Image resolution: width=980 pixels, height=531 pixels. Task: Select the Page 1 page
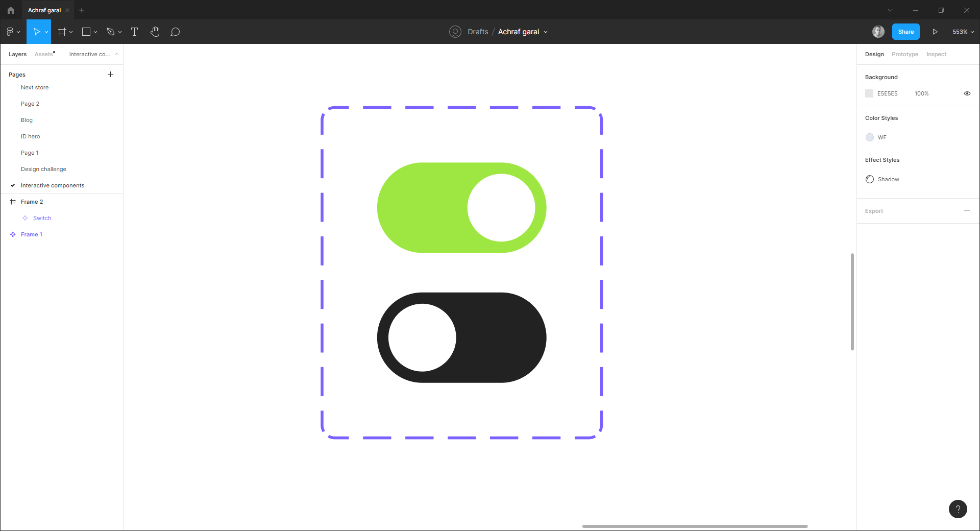coord(30,153)
